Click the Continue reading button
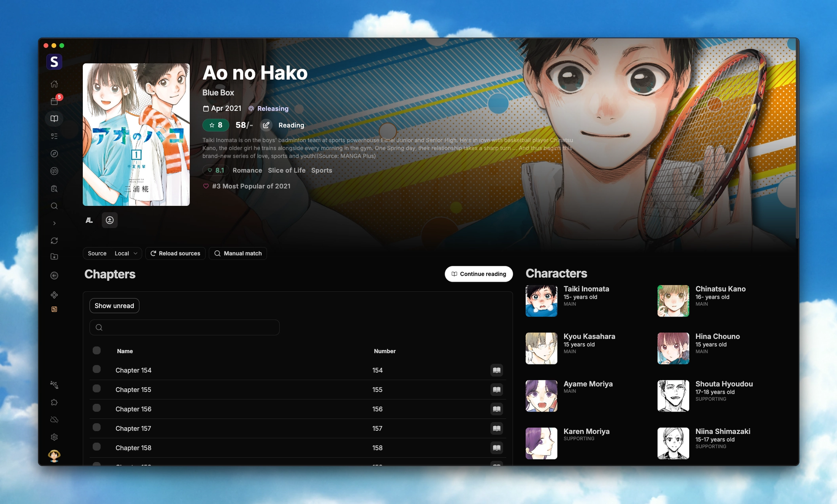 [479, 274]
